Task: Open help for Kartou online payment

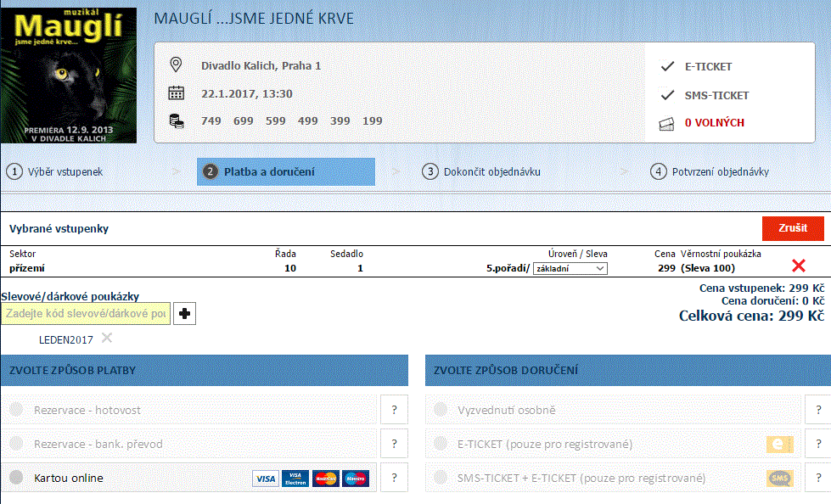Action: [x=395, y=478]
